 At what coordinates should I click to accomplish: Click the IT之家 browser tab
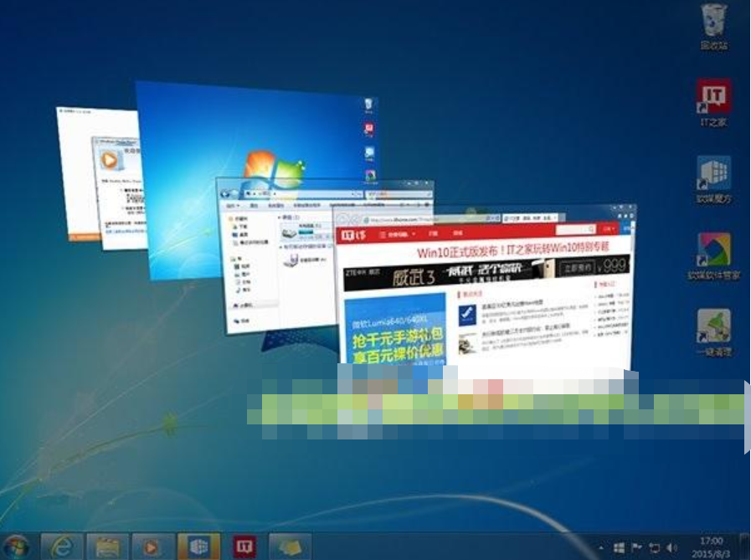(529, 218)
